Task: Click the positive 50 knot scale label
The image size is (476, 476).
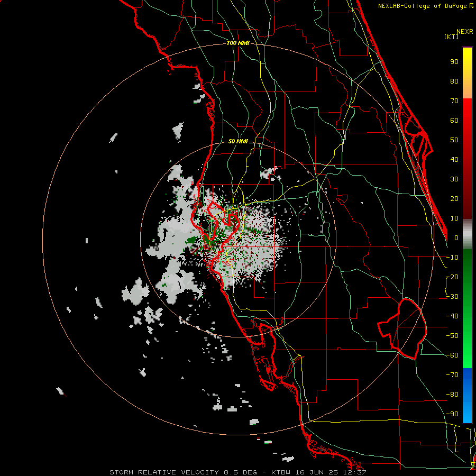Action: (454, 140)
